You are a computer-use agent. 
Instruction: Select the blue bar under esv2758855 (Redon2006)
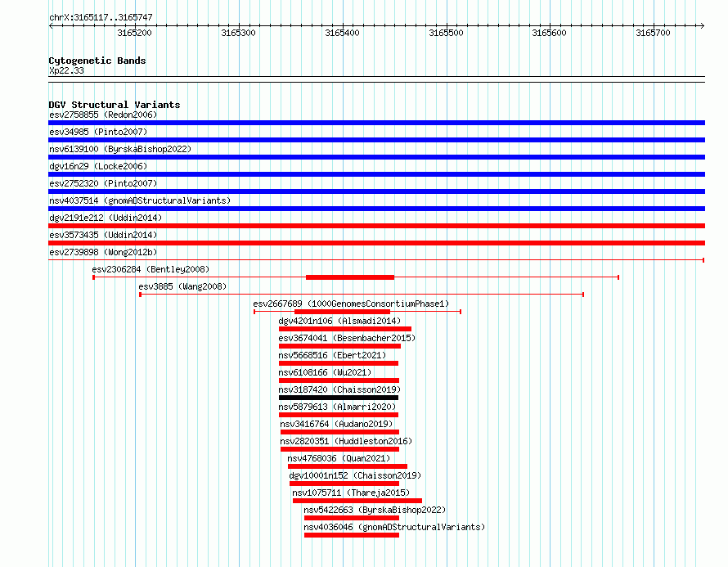click(376, 123)
